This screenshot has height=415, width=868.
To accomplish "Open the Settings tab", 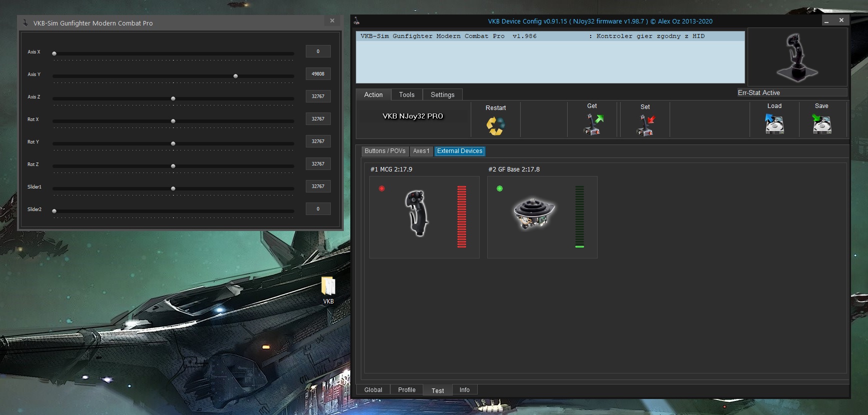I will click(443, 94).
